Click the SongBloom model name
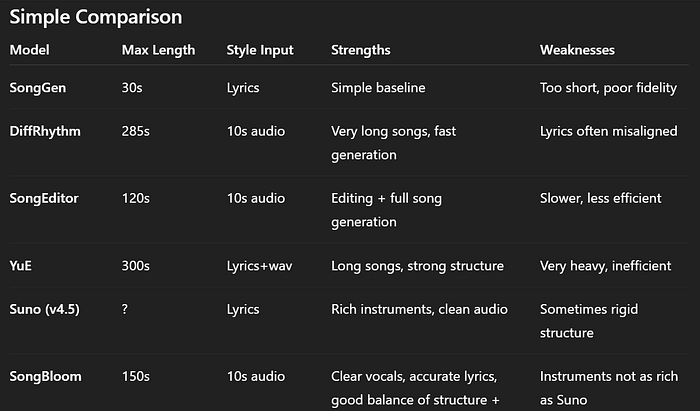Image resolution: width=700 pixels, height=411 pixels. tap(46, 377)
